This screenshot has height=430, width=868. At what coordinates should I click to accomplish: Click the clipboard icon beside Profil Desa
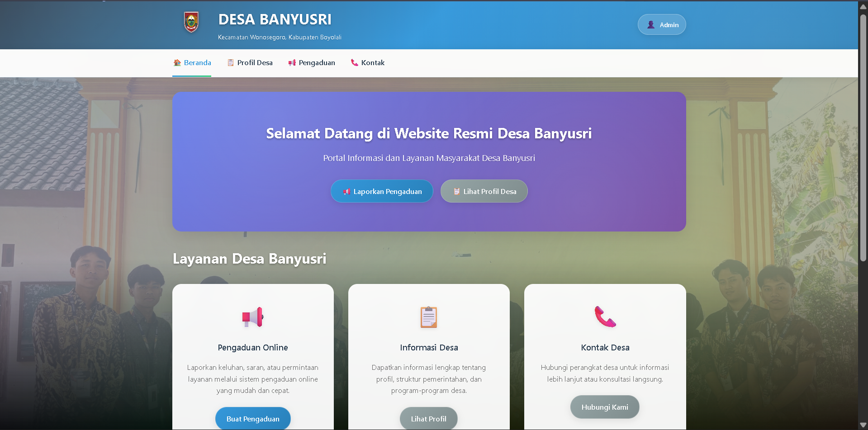point(230,63)
